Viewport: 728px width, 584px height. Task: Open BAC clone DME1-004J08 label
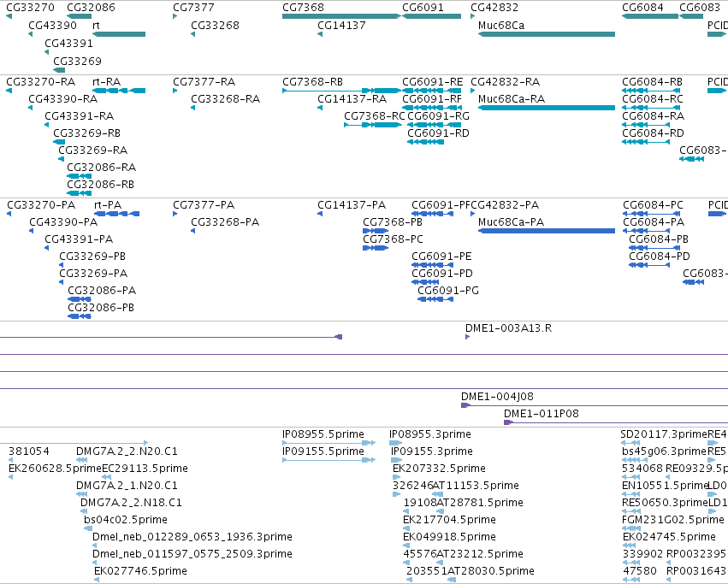497,397
